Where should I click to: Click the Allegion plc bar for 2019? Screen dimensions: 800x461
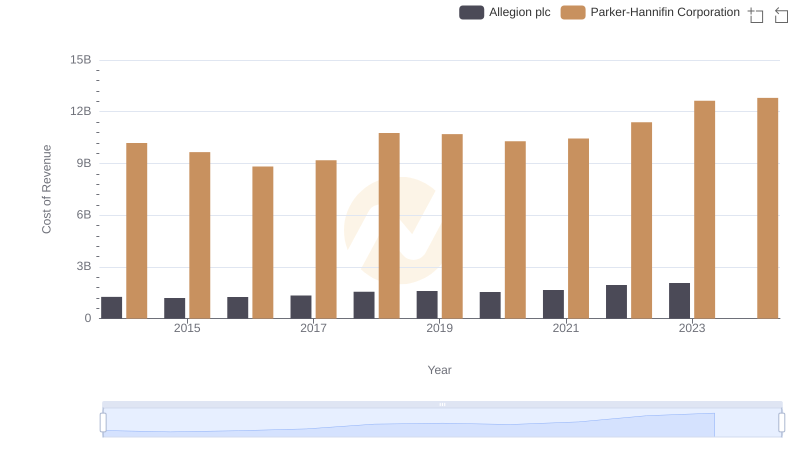(427, 305)
